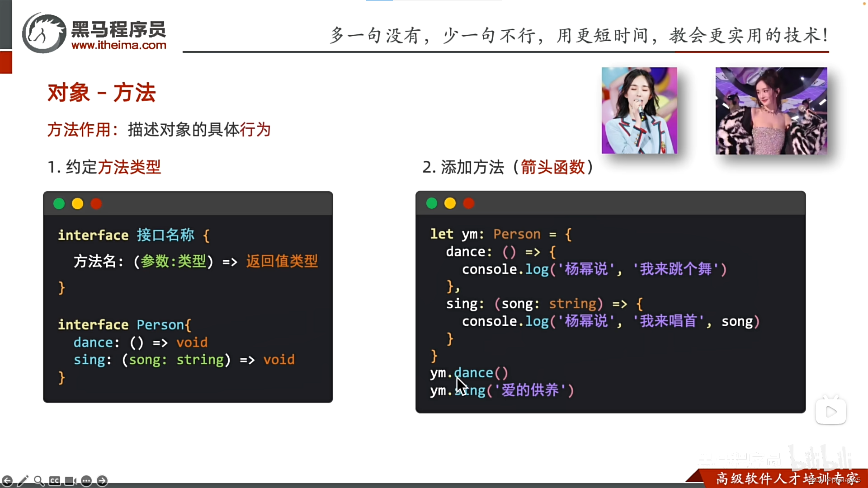Screen dimensions: 868x488
Task: Click the itheima horse logo
Action: (x=44, y=33)
